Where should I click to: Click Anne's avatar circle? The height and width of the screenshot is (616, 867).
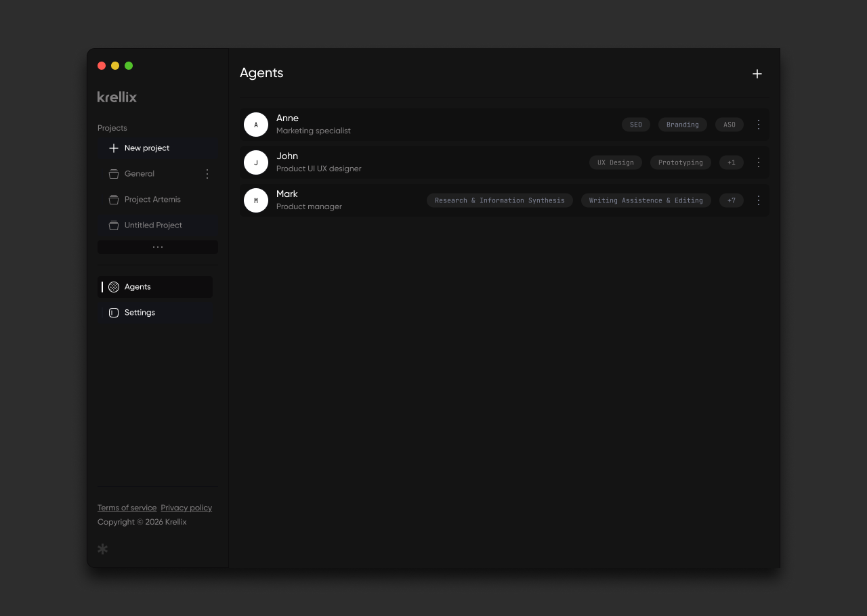(x=256, y=125)
